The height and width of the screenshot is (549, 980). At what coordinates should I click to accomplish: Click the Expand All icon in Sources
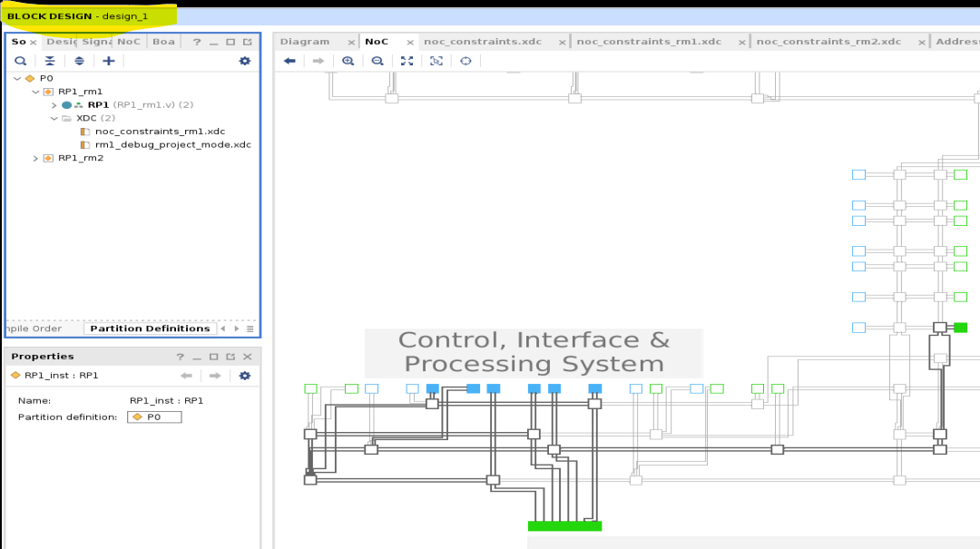pos(79,61)
